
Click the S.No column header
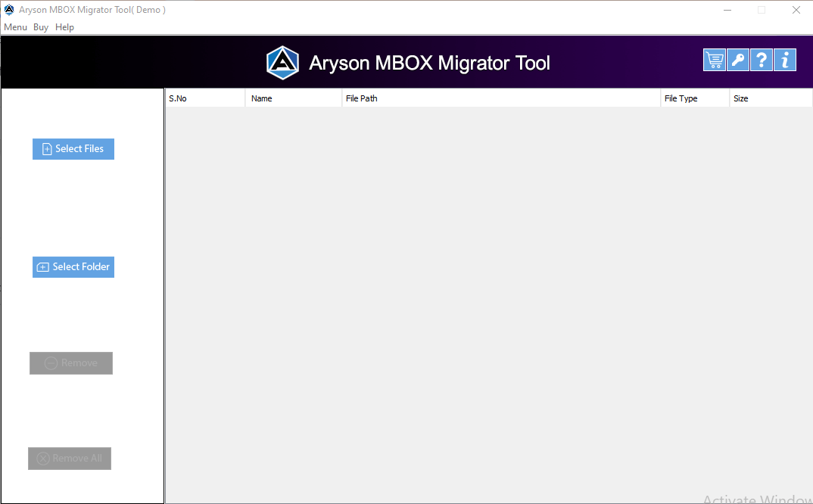(205, 98)
